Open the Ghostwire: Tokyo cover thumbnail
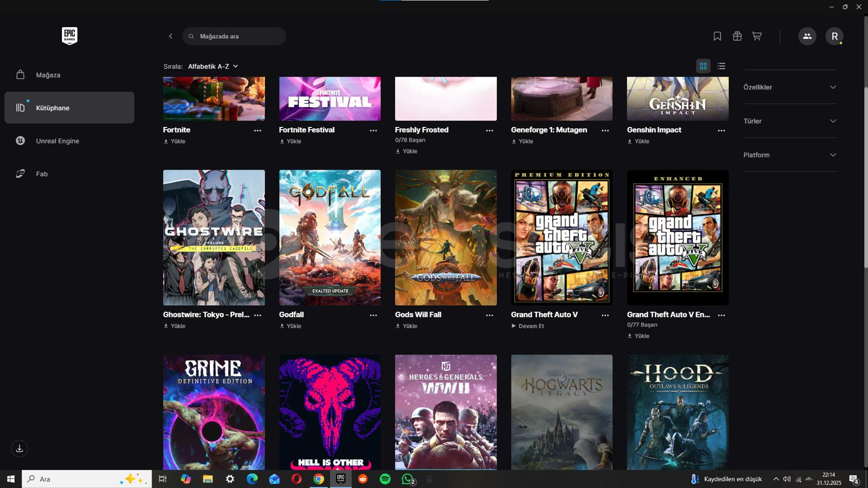868x488 pixels. point(214,237)
